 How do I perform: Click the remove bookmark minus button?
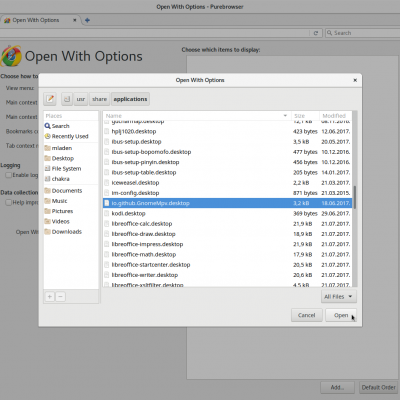(60, 297)
